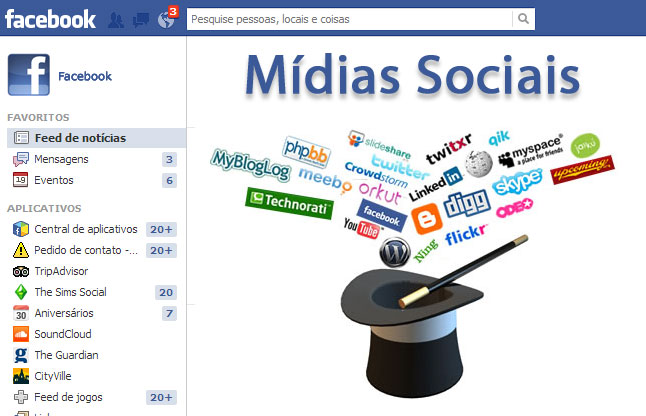
Task: Open Eventos in sidebar
Action: pos(54,180)
